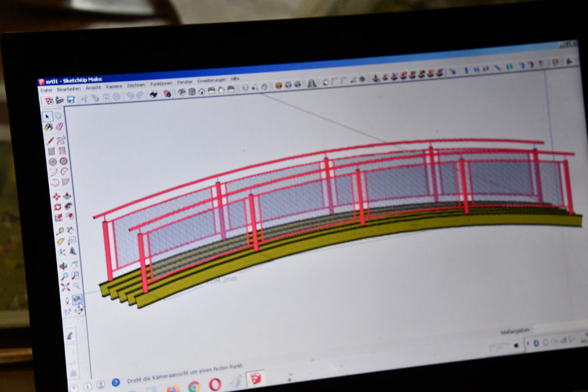Image resolution: width=588 pixels, height=392 pixels.
Task: Click the blue help question mark icon
Action: click(x=116, y=383)
